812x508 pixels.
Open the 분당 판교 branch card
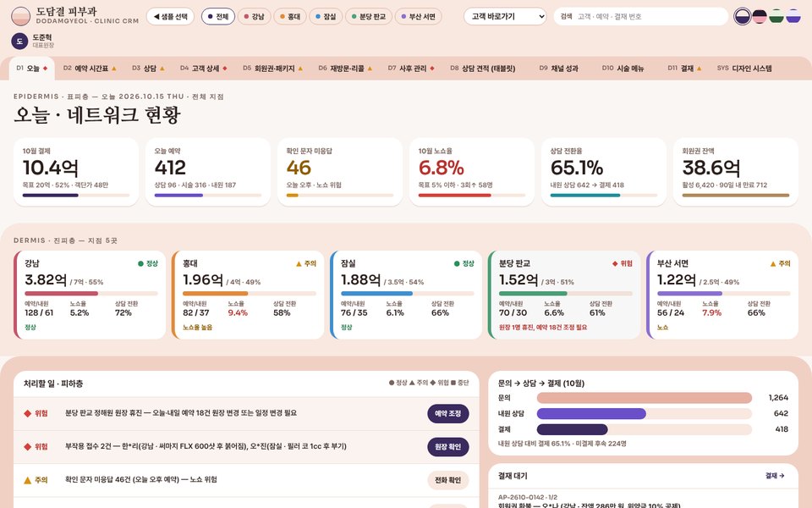564,295
